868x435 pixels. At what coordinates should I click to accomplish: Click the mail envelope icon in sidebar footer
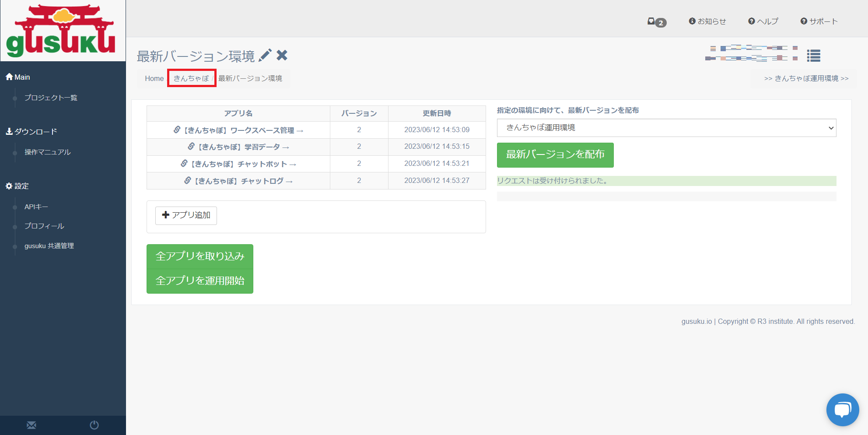click(31, 425)
